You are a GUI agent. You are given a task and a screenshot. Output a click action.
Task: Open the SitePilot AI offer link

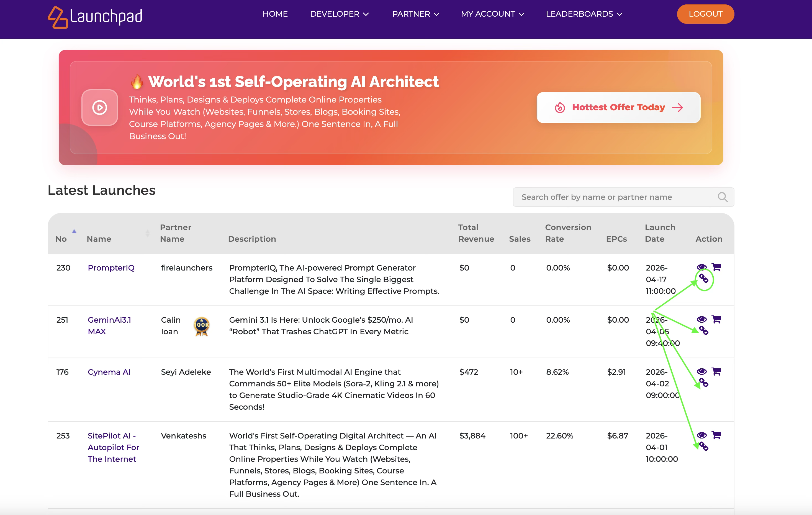tap(113, 447)
